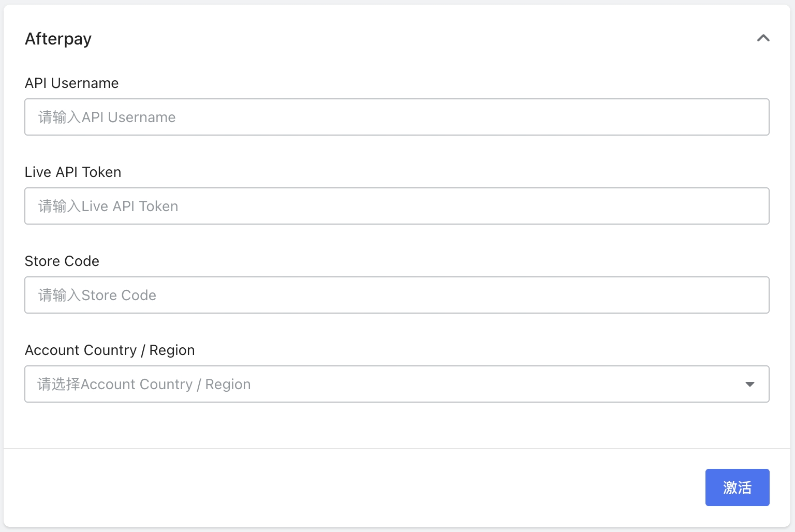Click the dropdown arrow for Account Country / Region

(749, 384)
